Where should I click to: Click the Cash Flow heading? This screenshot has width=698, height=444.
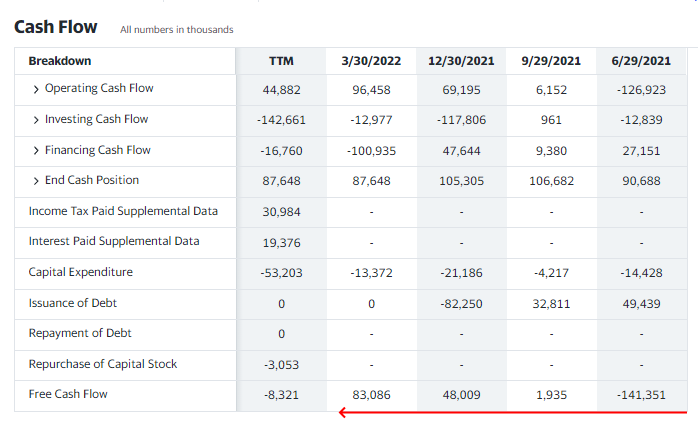click(x=55, y=27)
